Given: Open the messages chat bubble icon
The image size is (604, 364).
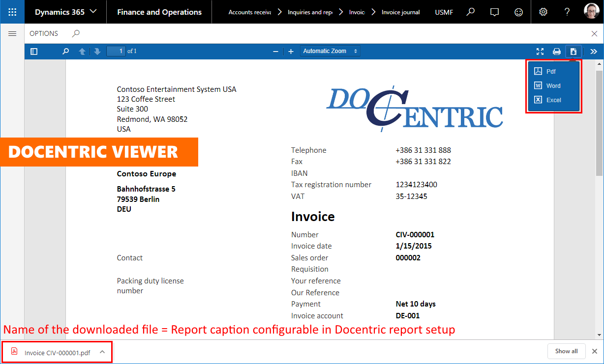Looking at the screenshot, I should pyautogui.click(x=495, y=12).
